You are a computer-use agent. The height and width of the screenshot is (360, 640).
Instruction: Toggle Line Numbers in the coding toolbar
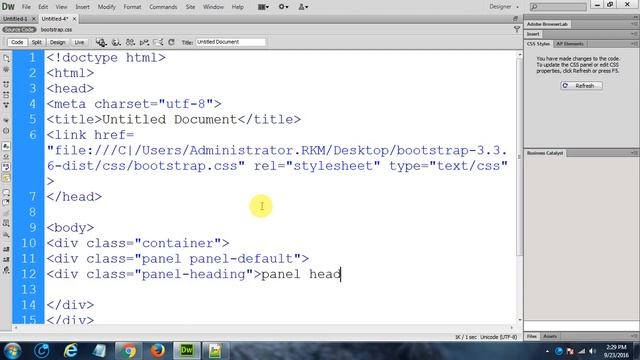pyautogui.click(x=6, y=146)
